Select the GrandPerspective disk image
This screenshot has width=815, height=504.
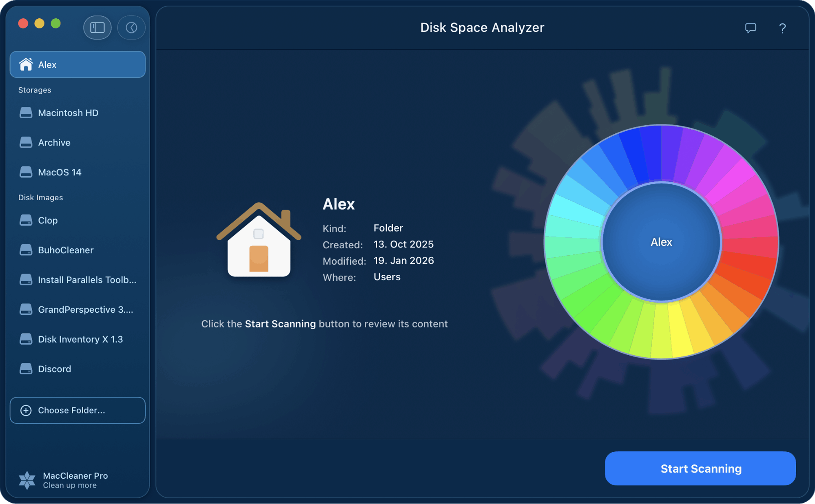[78, 310]
